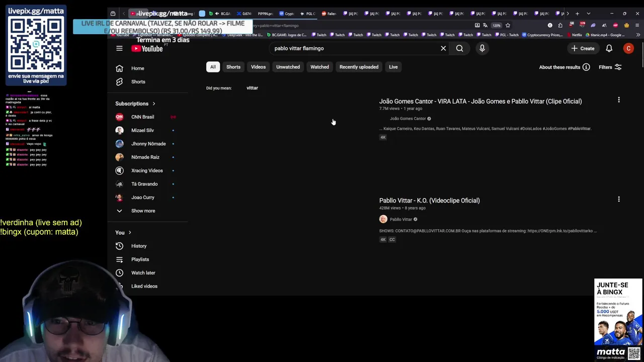Click the YouTube logo
Screen dimensions: 644x362
pos(147,48)
